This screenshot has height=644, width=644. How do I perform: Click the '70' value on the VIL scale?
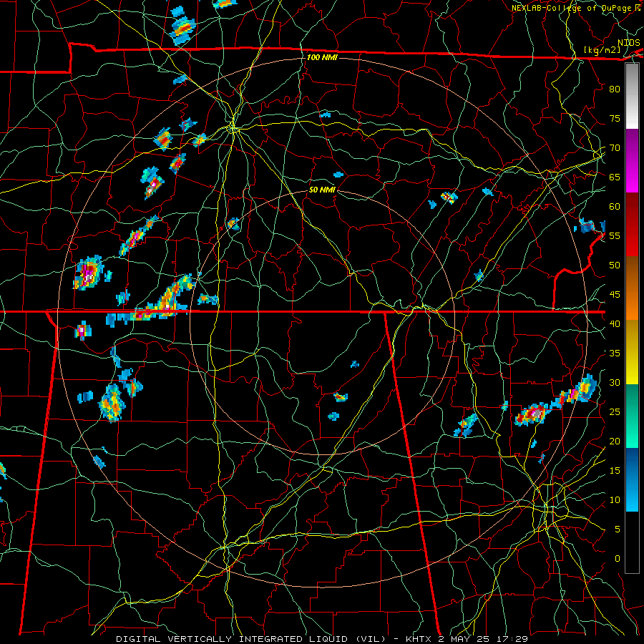[x=615, y=148]
